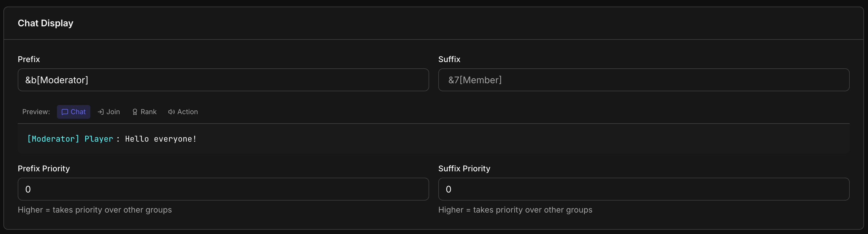
Task: Click the "Hello everyone!" preview message
Action: 161,139
